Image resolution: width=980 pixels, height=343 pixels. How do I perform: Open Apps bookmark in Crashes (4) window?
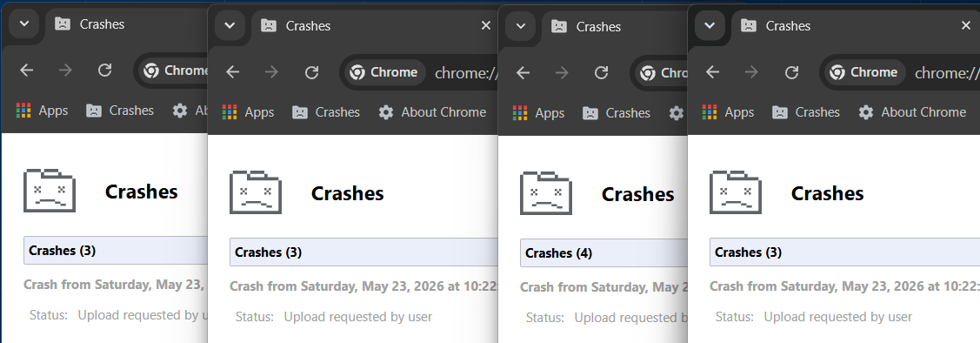tap(539, 113)
